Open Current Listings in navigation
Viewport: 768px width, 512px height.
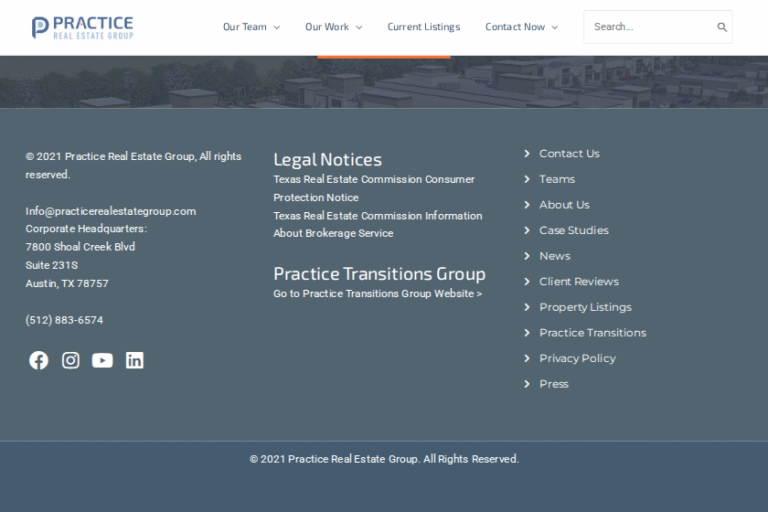point(424,27)
